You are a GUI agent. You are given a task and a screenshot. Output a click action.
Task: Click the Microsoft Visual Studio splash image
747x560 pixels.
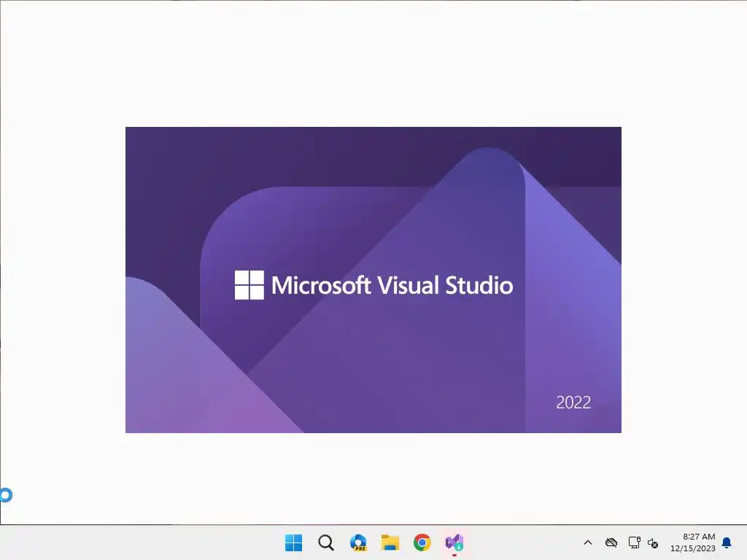coord(373,280)
